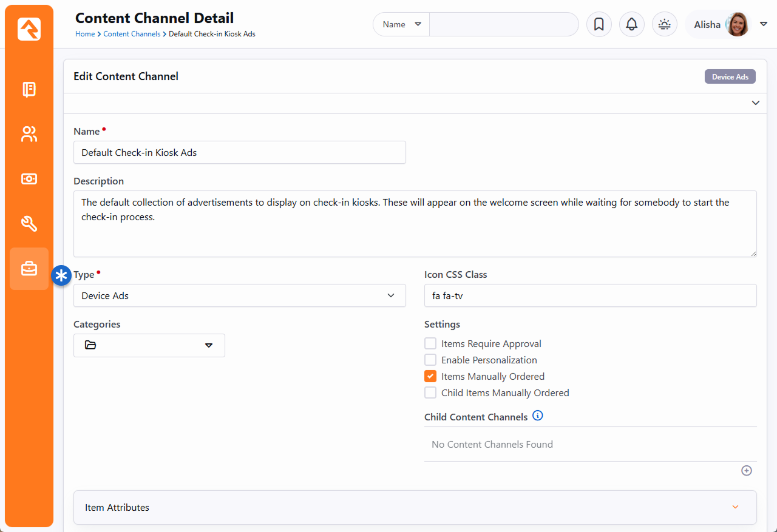Open the Type dropdown showing Device Ads

239,295
